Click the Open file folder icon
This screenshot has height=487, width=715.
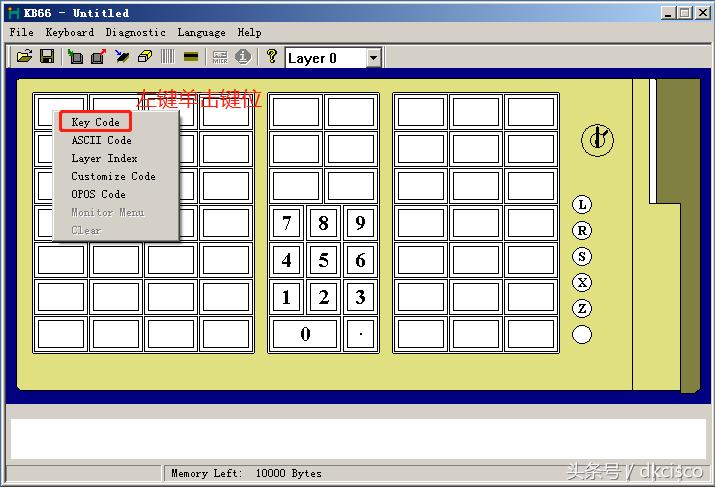click(x=25, y=58)
